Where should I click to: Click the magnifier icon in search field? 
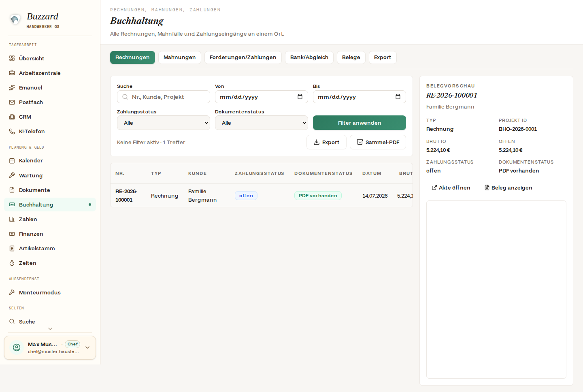[x=125, y=97]
